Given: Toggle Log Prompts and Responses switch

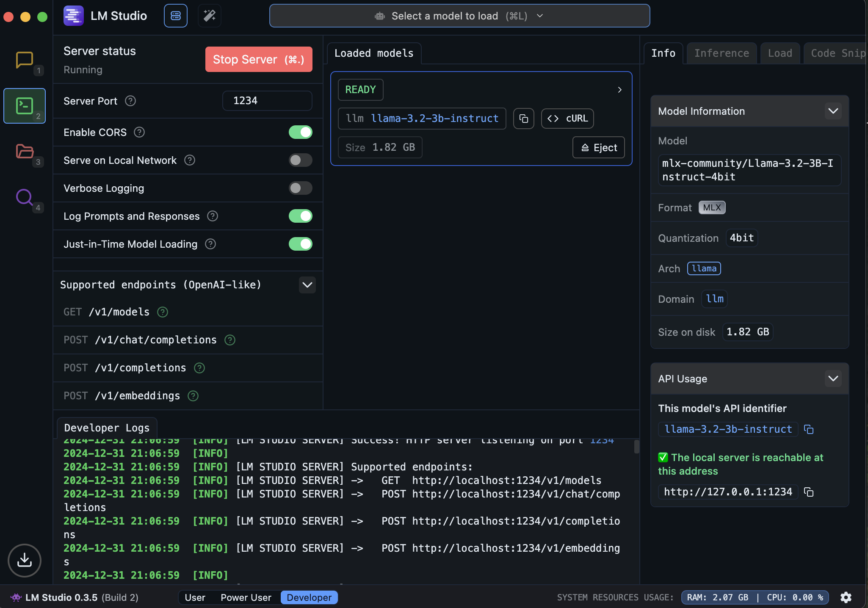Looking at the screenshot, I should pos(301,216).
